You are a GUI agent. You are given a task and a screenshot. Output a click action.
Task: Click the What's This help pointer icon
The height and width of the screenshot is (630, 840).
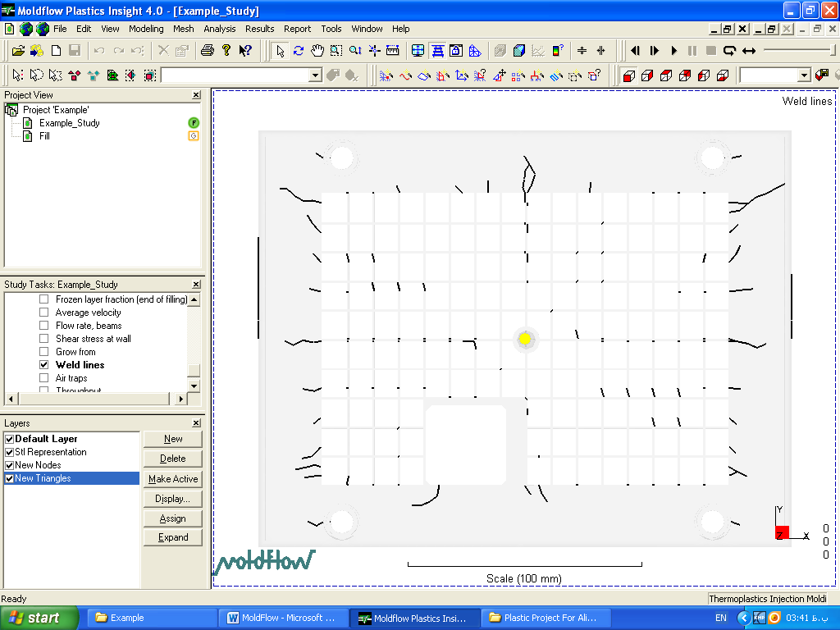point(245,51)
